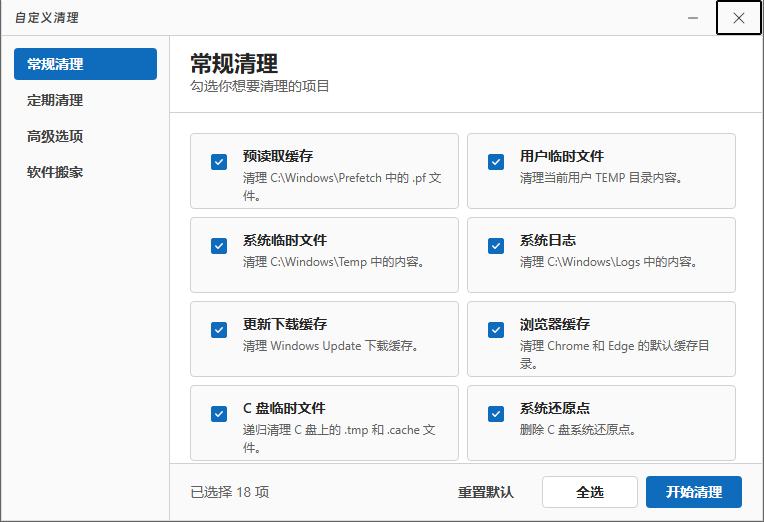Select the 常规清理 sidebar tab

[85, 64]
